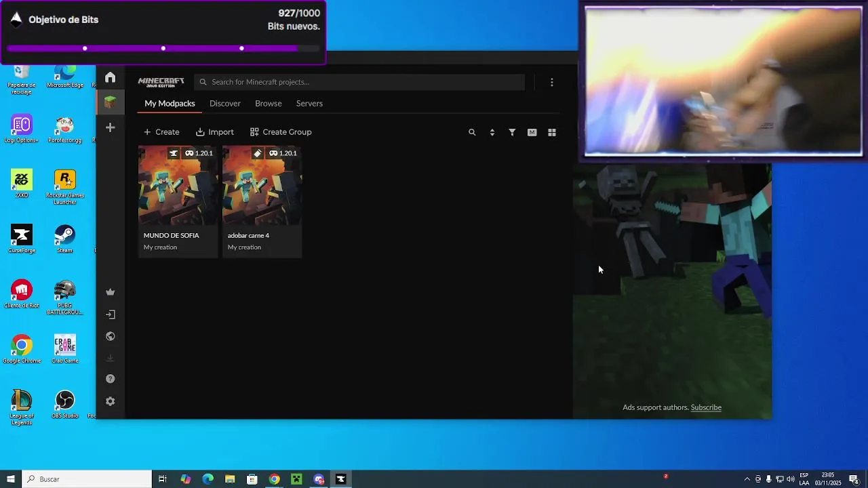Open CurseForge settings gear

point(110,401)
